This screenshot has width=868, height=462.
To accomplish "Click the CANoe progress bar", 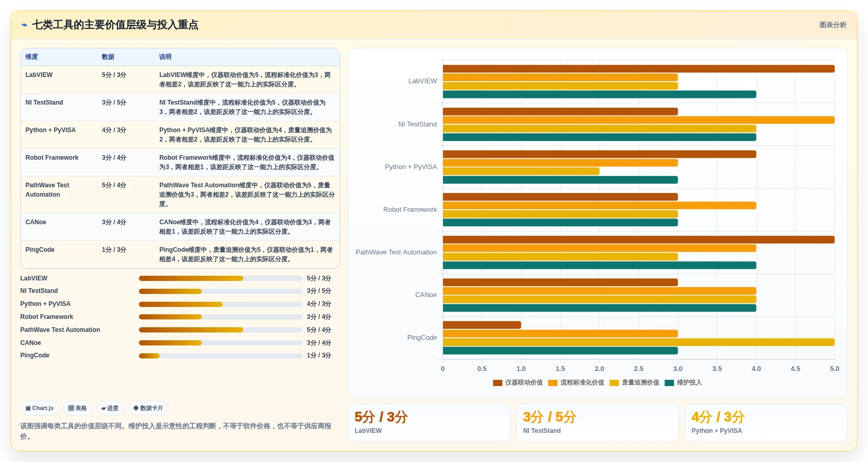I will click(221, 343).
